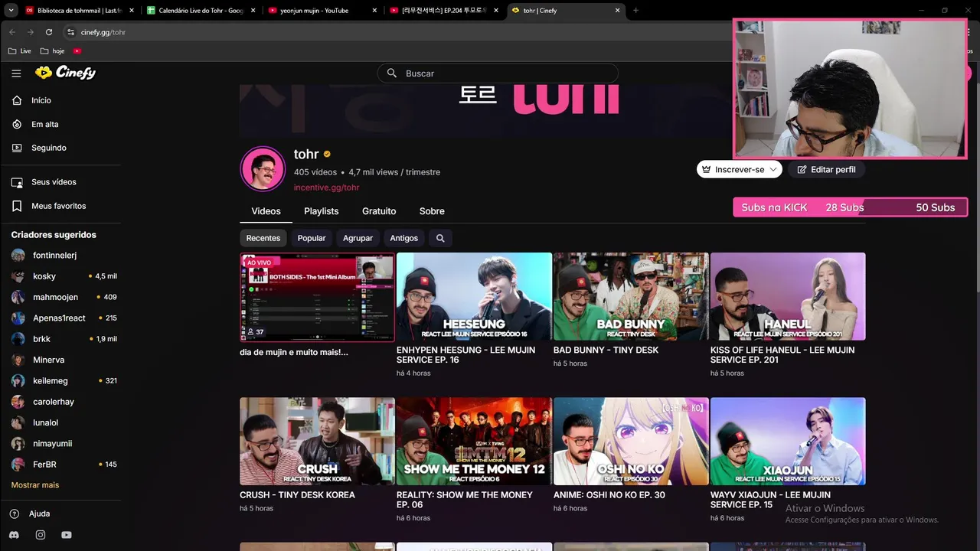Image resolution: width=980 pixels, height=551 pixels.
Task: Click the Em alta flame icon
Action: [x=17, y=124]
